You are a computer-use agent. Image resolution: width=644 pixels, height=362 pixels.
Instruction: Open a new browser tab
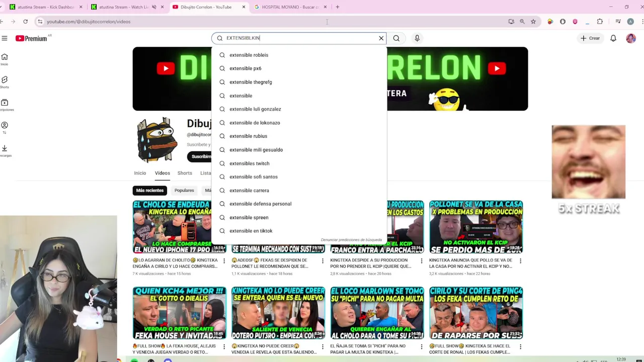click(338, 7)
